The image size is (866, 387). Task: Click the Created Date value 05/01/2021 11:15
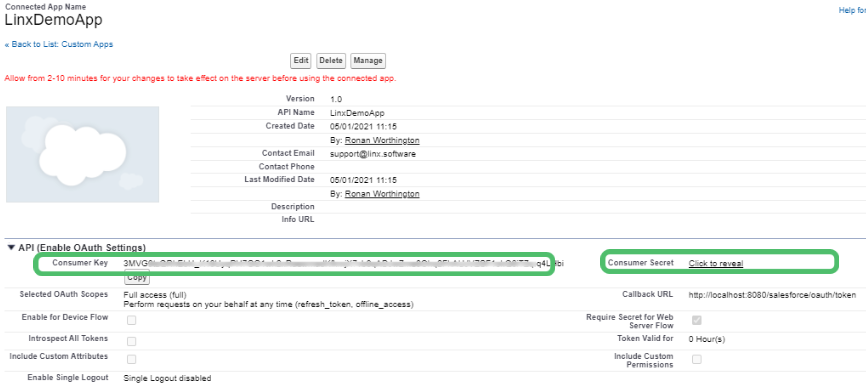363,126
